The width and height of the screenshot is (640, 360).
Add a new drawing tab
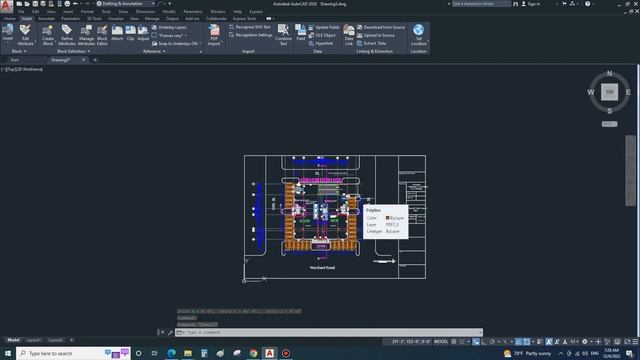95,60
